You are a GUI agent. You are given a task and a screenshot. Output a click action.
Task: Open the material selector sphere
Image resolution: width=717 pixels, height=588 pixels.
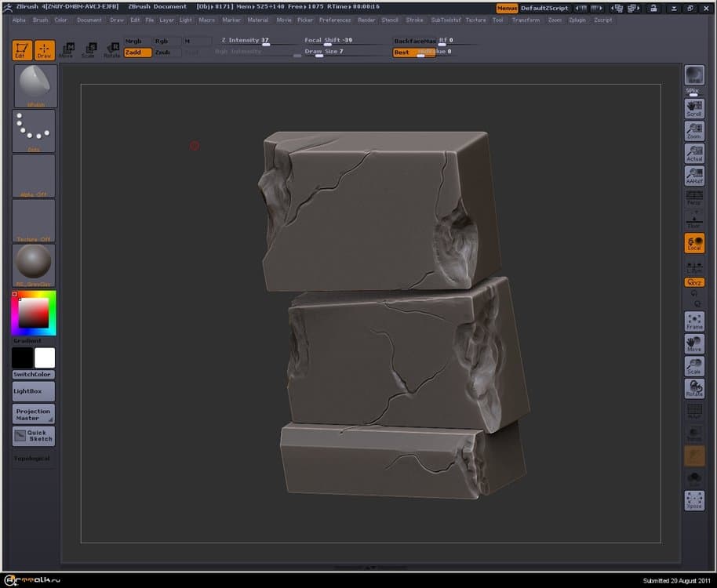[35, 264]
